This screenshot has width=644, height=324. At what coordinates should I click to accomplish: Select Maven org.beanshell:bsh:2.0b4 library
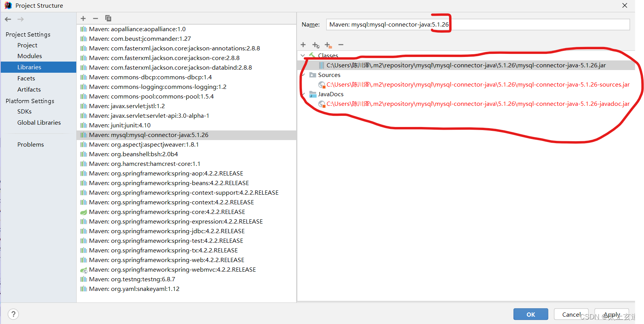pyautogui.click(x=133, y=154)
